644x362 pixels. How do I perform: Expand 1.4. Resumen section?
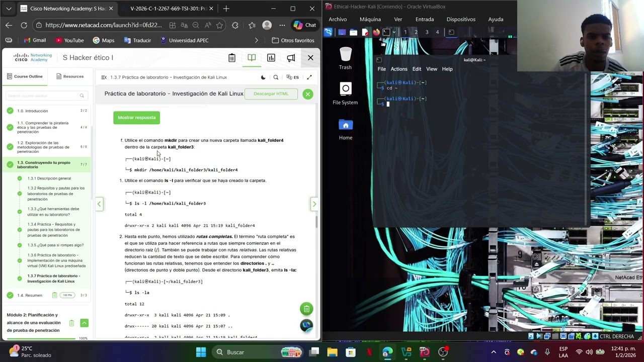coord(46,295)
